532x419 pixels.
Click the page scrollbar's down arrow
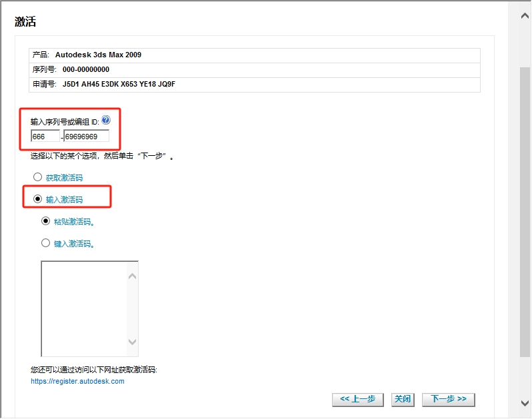525,402
